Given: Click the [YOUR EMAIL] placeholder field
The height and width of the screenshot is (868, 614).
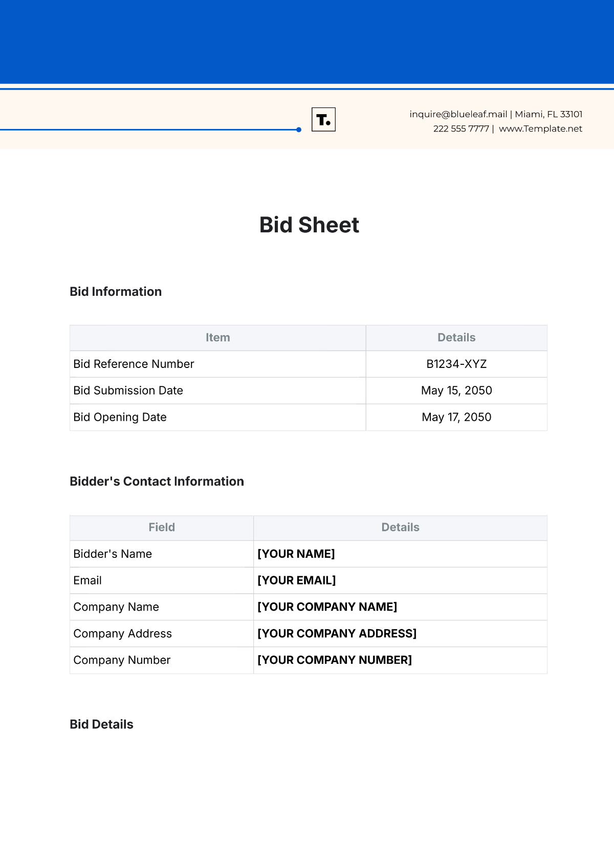Looking at the screenshot, I should [x=297, y=580].
